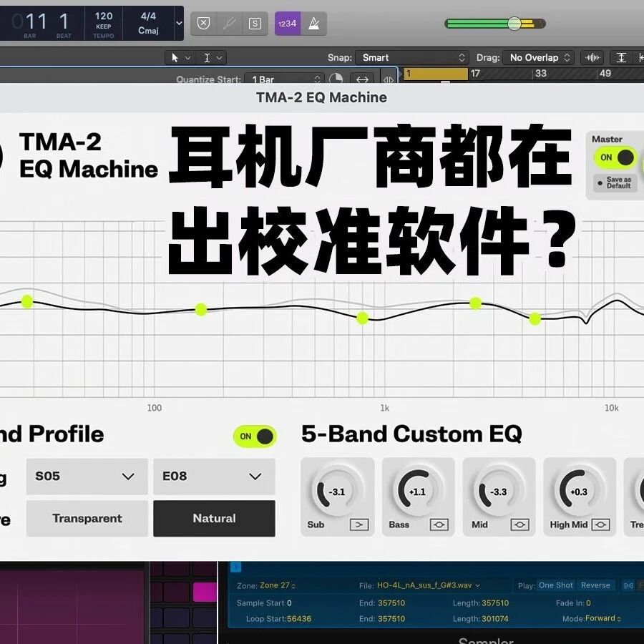Screen dimensions: 644x644
Task: Set tempo value 120
Action: click(104, 16)
